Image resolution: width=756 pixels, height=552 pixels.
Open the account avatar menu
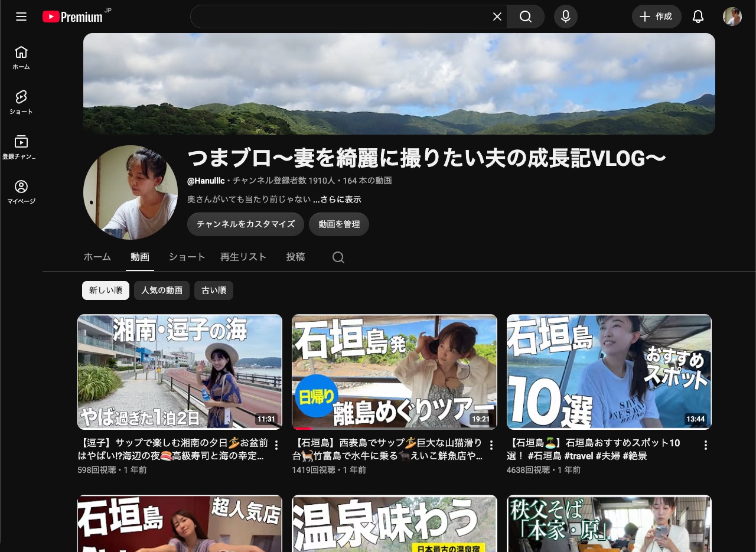(732, 17)
